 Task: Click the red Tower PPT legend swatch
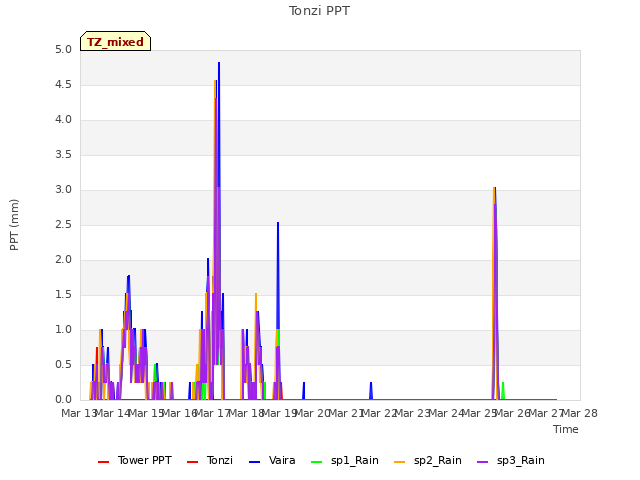coord(104,462)
